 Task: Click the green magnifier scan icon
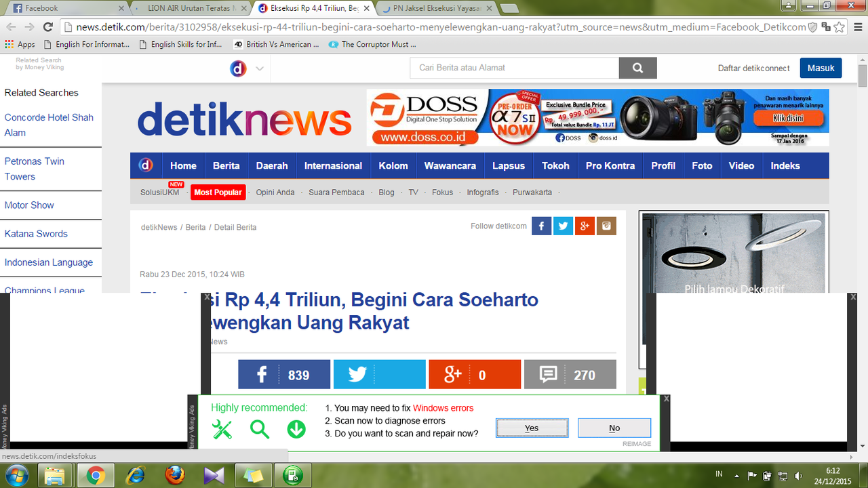pyautogui.click(x=259, y=429)
